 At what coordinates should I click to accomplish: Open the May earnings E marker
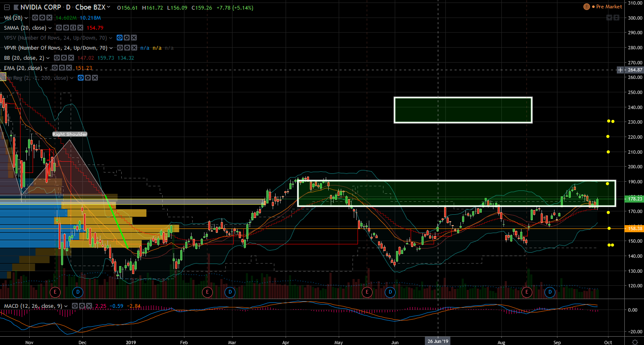pyautogui.click(x=367, y=292)
